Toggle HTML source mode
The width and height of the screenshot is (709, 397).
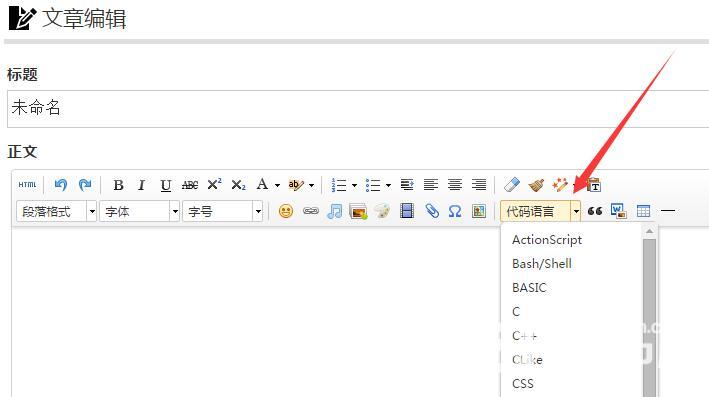(27, 184)
